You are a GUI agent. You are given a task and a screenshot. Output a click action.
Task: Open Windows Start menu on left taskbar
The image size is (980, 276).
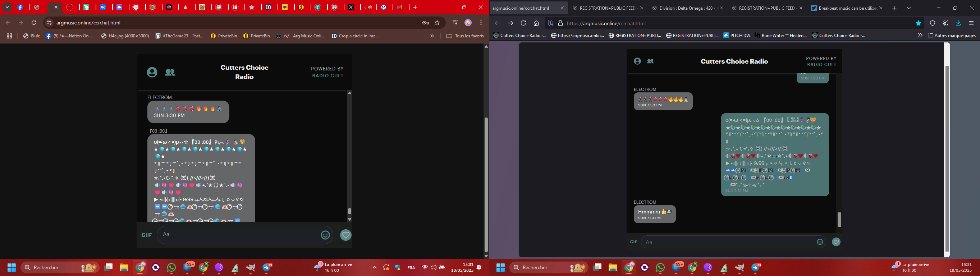point(12,268)
